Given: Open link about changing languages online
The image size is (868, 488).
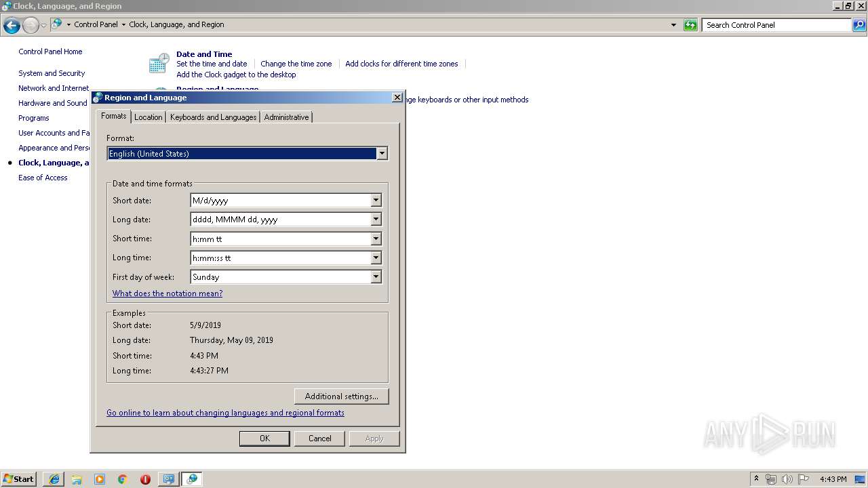Looking at the screenshot, I should pos(225,413).
